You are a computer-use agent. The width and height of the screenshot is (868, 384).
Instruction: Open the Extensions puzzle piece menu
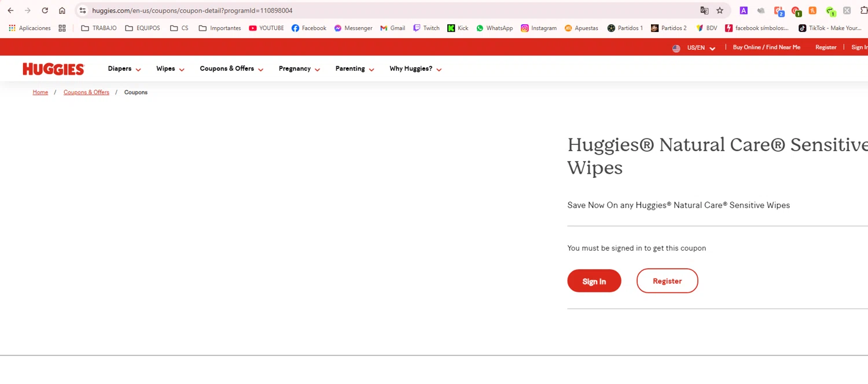pos(864,10)
